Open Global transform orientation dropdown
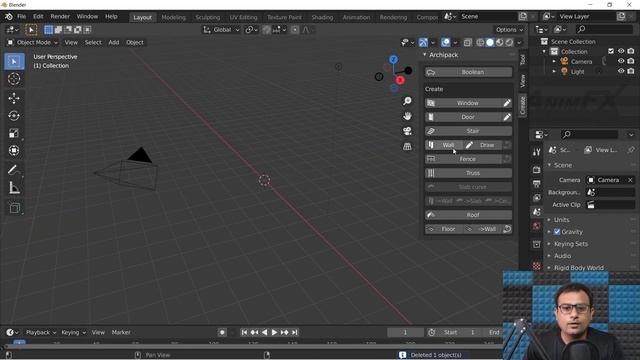The width and height of the screenshot is (640, 360). pyautogui.click(x=221, y=30)
